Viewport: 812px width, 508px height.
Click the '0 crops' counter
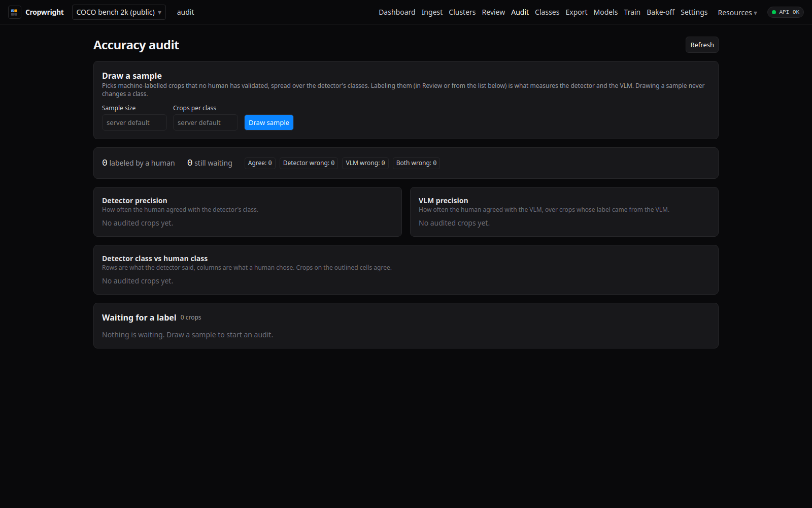[191, 317]
